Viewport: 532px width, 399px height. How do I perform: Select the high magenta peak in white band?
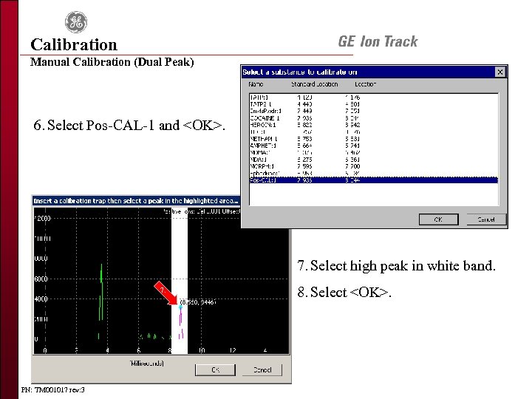tap(180, 307)
